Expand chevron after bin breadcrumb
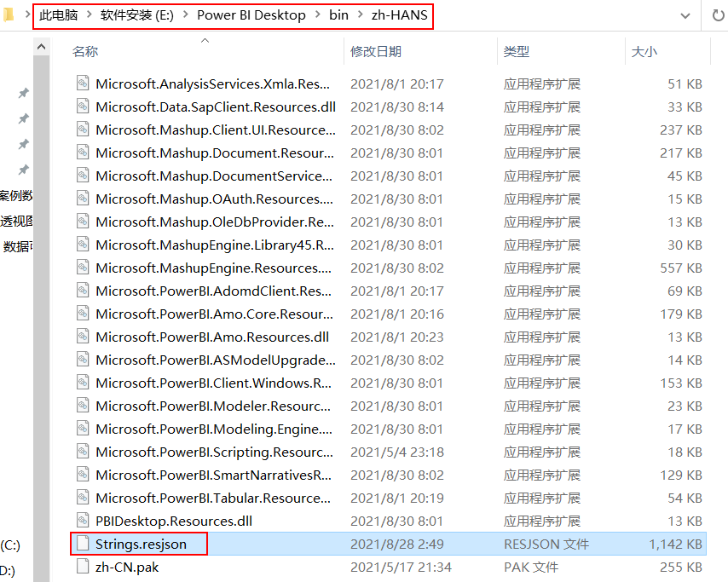The height and width of the screenshot is (582, 728). [361, 14]
